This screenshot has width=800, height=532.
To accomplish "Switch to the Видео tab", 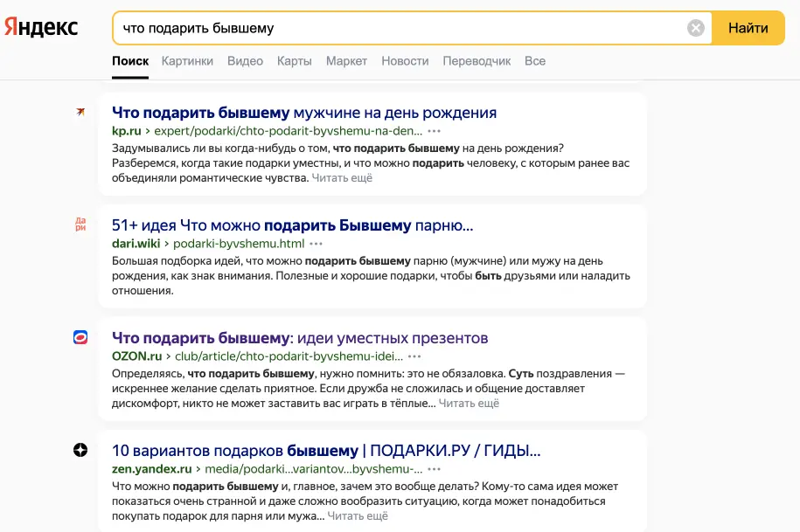I will pyautogui.click(x=245, y=61).
